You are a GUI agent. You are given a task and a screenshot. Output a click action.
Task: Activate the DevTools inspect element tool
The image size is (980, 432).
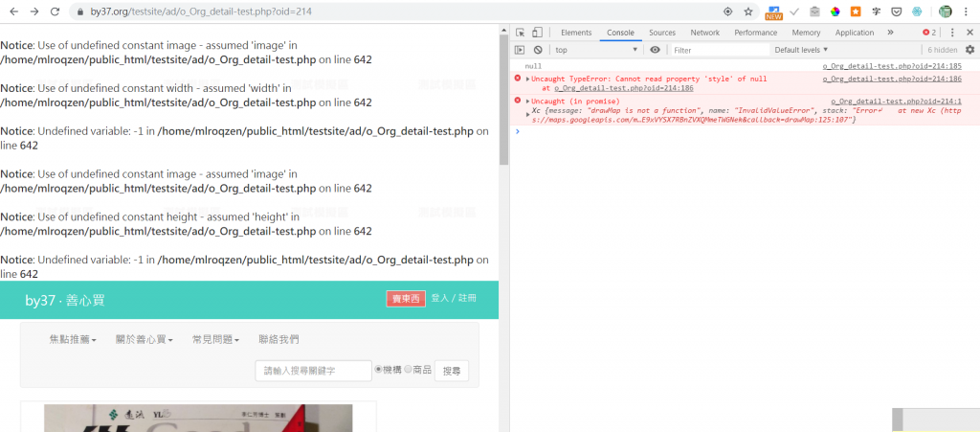pyautogui.click(x=520, y=33)
